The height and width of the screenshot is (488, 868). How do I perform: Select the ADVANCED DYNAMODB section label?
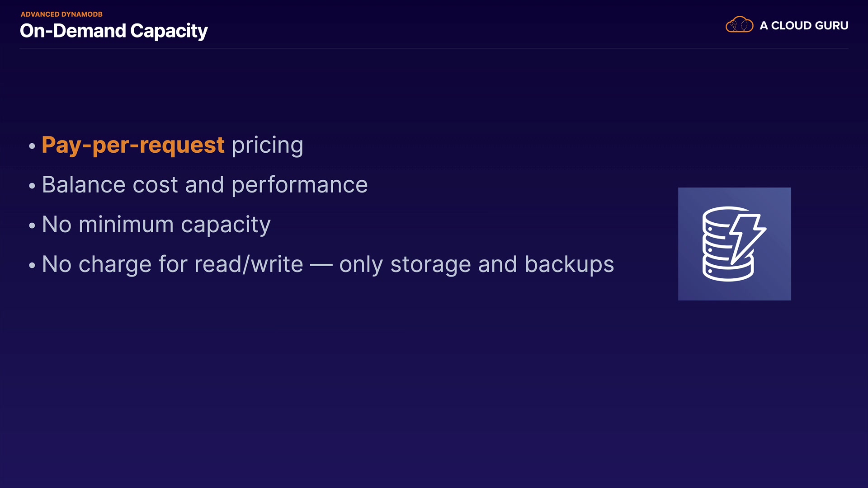tap(61, 14)
